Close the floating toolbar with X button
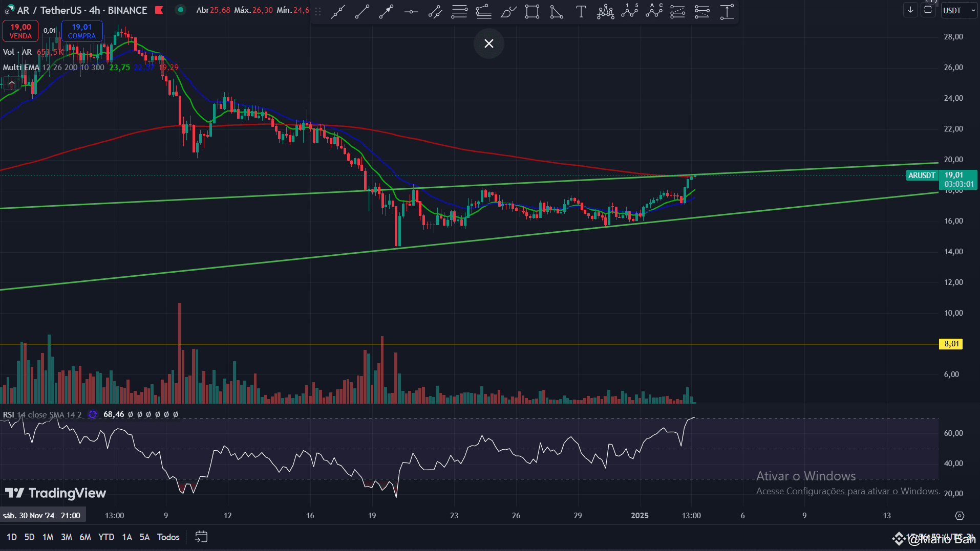Image resolution: width=980 pixels, height=551 pixels. pyautogui.click(x=489, y=43)
